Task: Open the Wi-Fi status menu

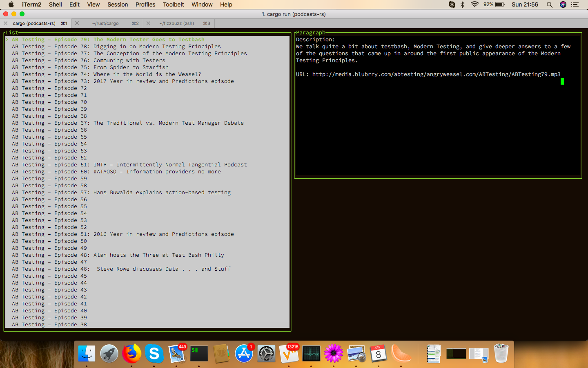Action: (474, 4)
